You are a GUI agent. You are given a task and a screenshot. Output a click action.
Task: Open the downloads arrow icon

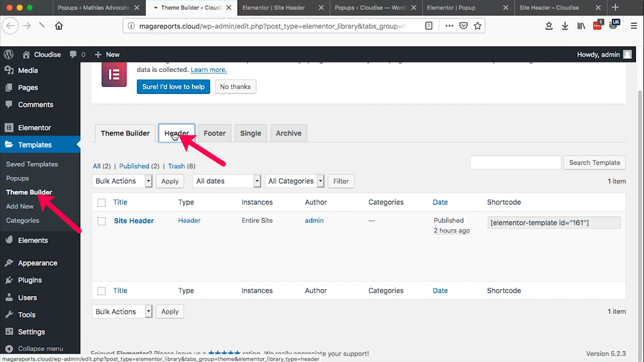pos(565,26)
